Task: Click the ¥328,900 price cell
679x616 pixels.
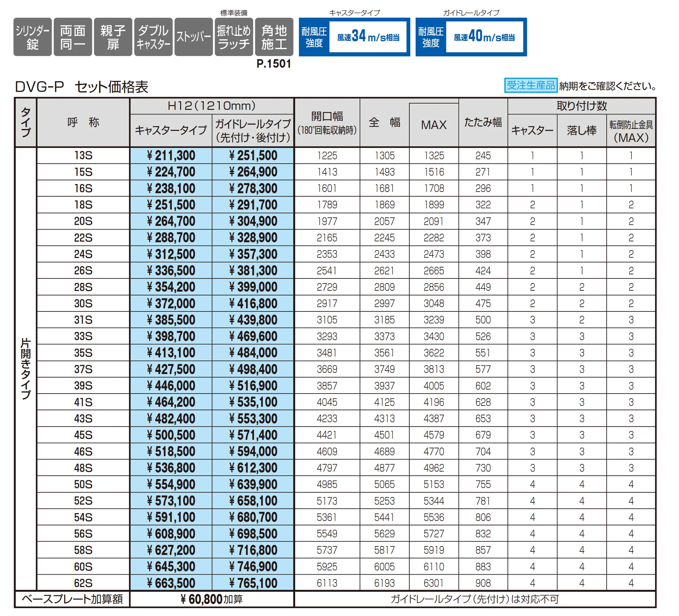Action: [x=253, y=238]
